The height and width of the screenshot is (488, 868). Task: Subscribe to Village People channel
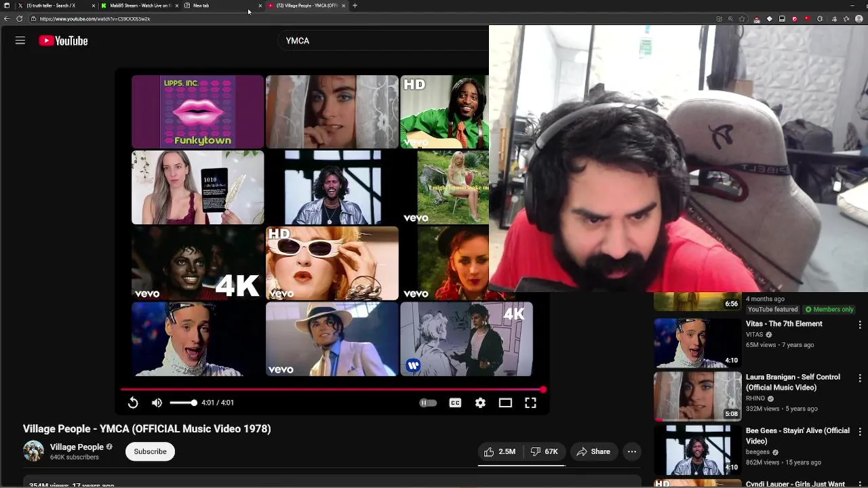pos(150,451)
